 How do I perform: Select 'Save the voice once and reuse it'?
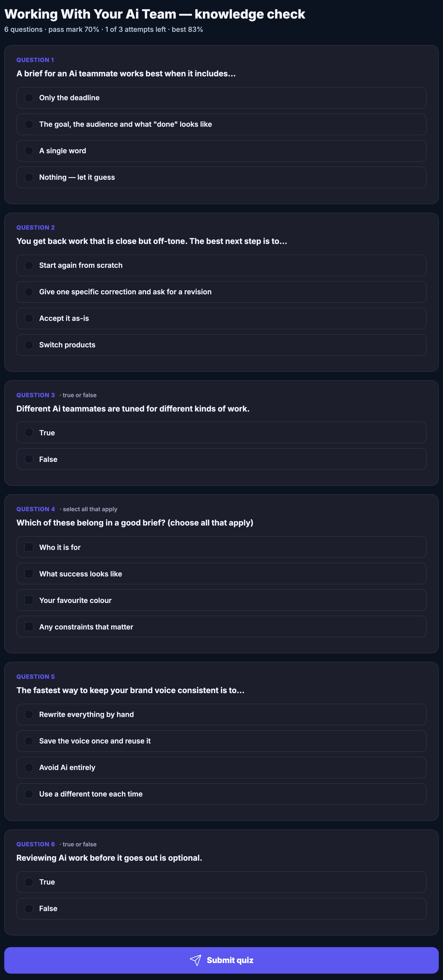coord(221,741)
